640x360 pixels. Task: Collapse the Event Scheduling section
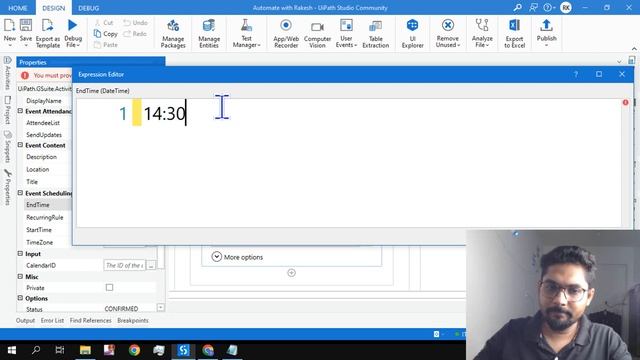click(x=20, y=193)
